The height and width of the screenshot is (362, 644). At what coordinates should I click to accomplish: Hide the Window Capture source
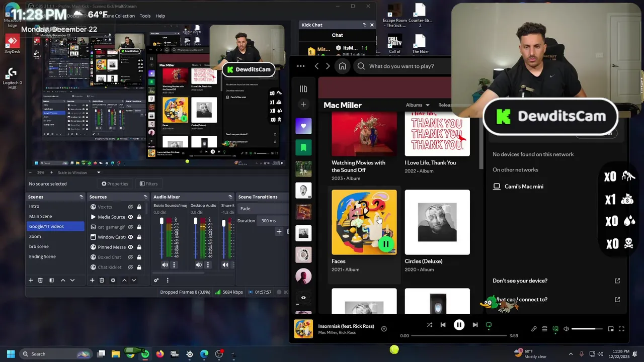pos(130,237)
